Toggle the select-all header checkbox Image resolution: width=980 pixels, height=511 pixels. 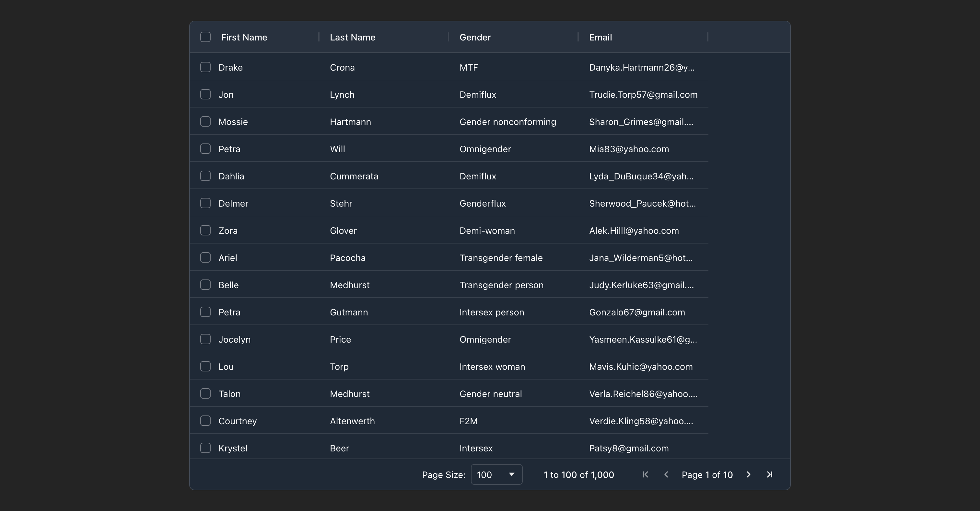(x=205, y=37)
